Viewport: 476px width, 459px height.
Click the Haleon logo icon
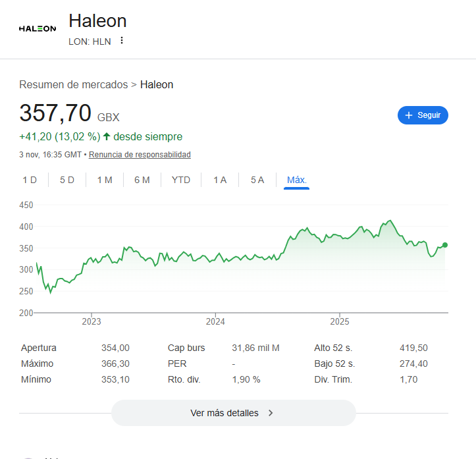(38, 28)
